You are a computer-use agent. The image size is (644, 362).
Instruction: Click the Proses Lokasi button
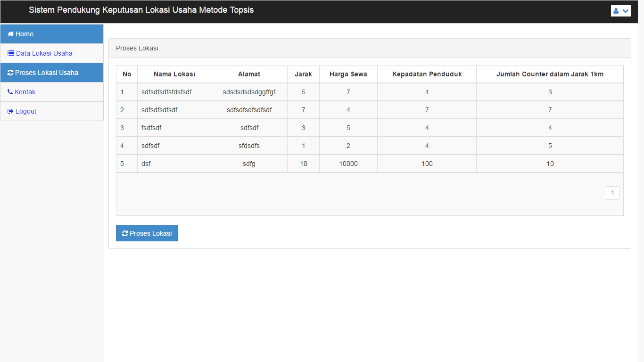(147, 233)
